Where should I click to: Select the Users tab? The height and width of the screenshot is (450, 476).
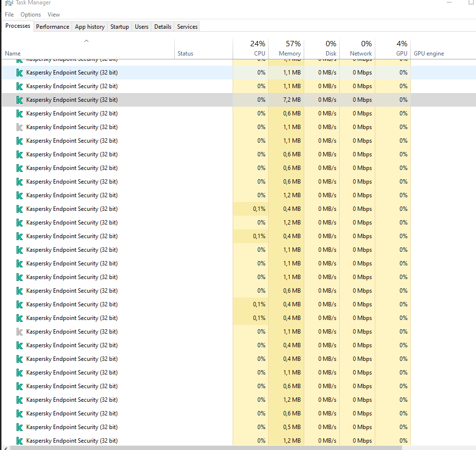tap(142, 27)
